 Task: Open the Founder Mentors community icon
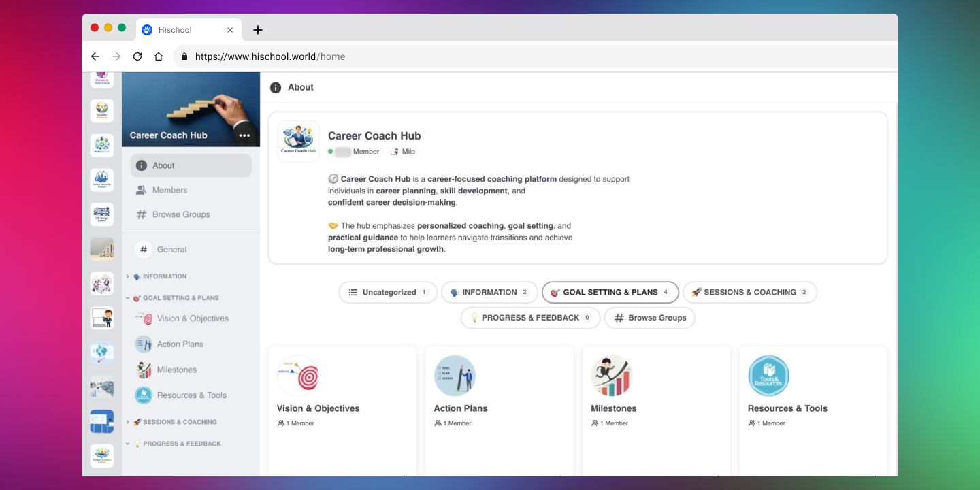tap(102, 111)
